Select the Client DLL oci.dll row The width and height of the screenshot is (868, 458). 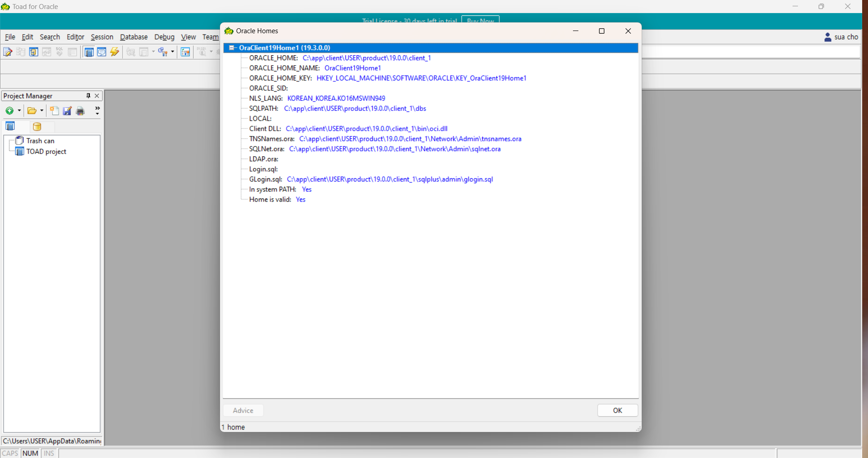[x=348, y=129]
